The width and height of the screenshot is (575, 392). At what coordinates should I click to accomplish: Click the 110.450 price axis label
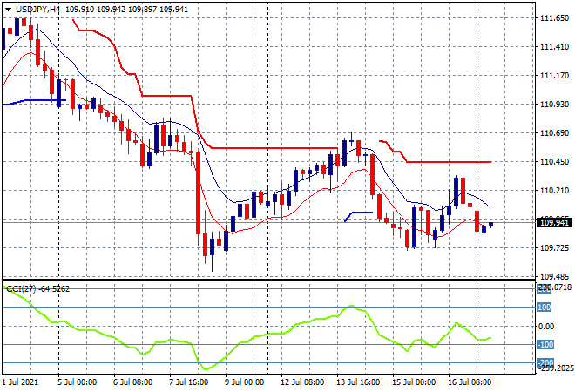pos(554,162)
